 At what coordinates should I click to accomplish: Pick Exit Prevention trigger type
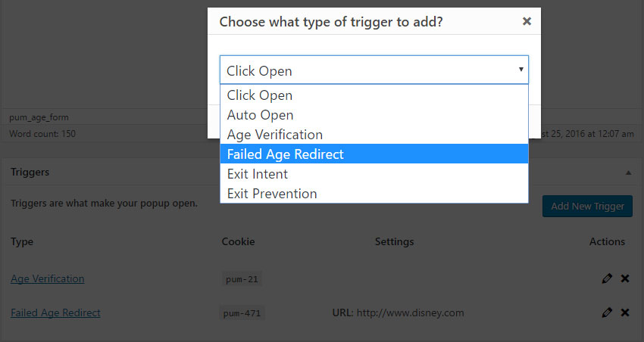374,193
